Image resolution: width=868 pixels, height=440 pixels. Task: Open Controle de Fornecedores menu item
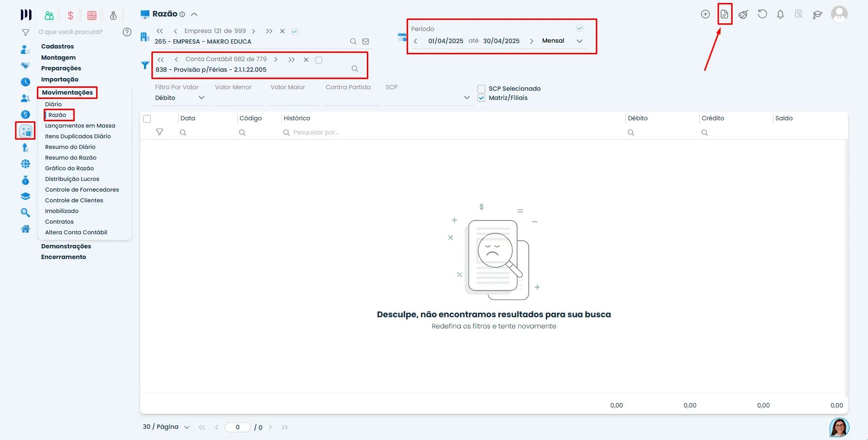(x=82, y=190)
